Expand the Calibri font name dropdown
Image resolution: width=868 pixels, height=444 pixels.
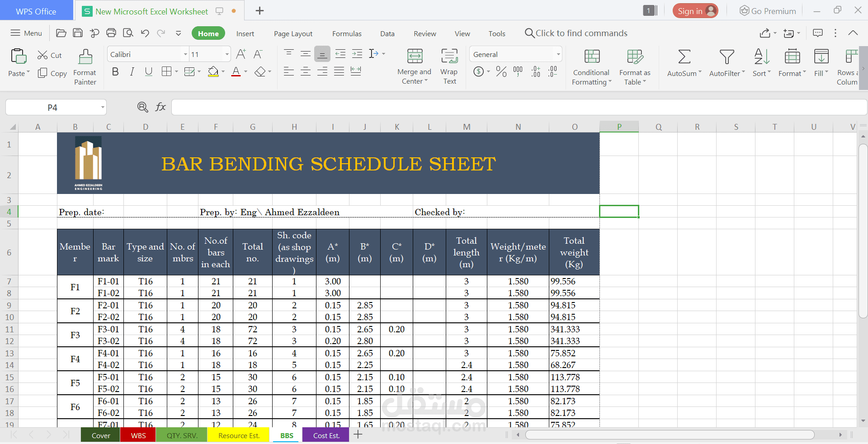point(185,54)
